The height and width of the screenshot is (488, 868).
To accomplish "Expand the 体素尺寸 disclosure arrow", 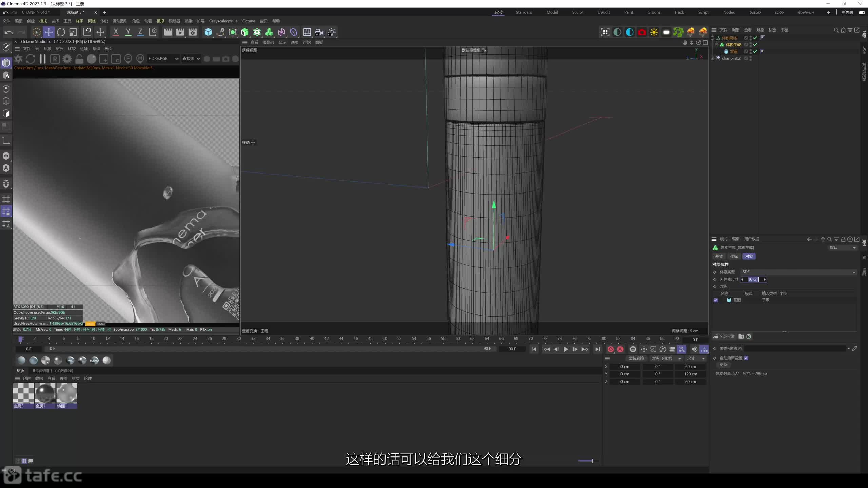I will point(721,279).
